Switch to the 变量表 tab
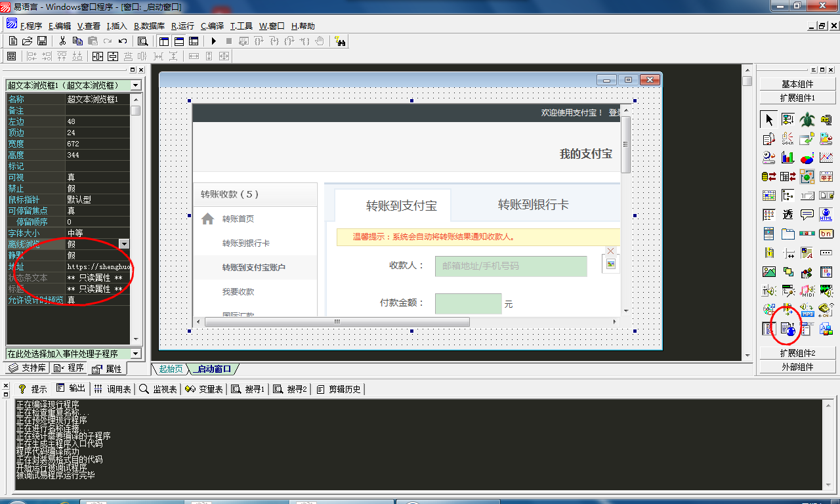The width and height of the screenshot is (840, 504). [203, 389]
